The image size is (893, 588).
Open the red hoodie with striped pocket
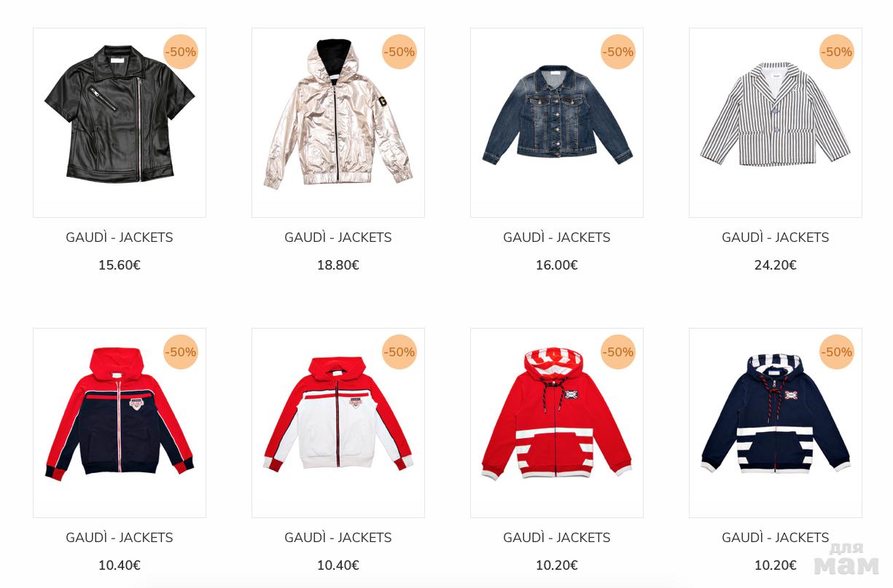coord(557,423)
